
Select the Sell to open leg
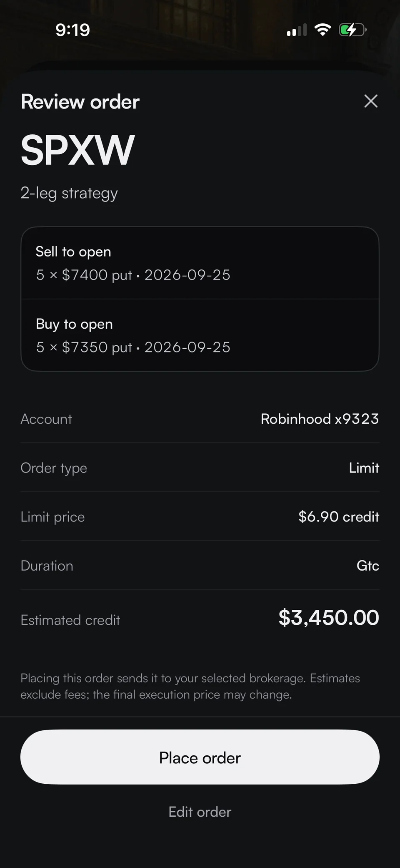200,263
